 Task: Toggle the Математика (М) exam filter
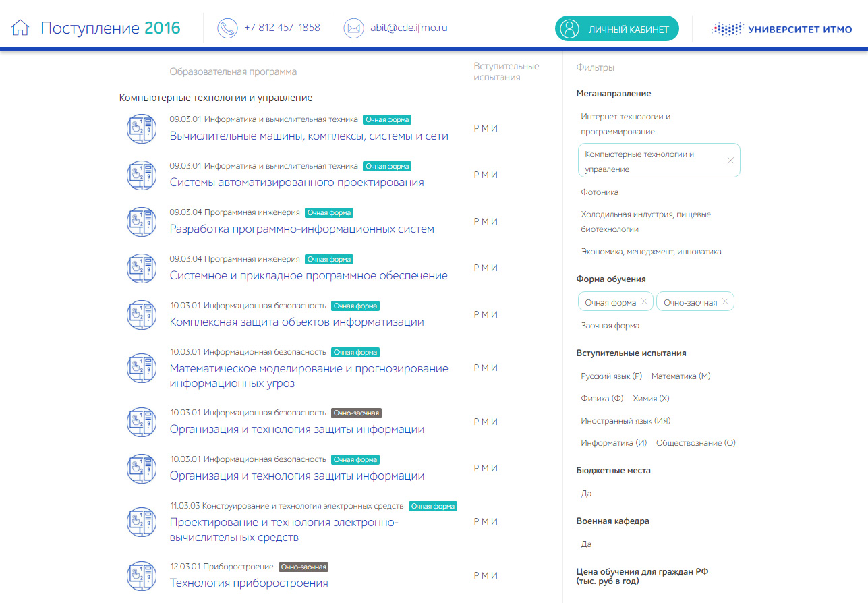(681, 376)
